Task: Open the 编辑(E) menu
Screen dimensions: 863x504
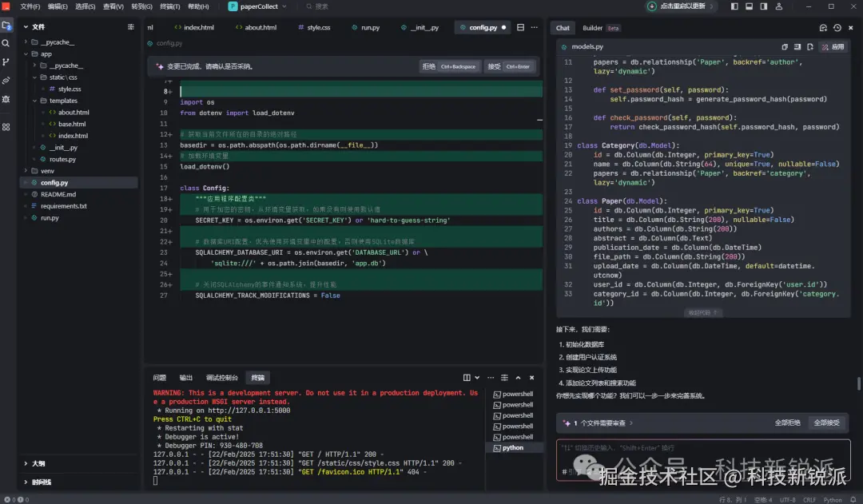Action: pos(58,6)
